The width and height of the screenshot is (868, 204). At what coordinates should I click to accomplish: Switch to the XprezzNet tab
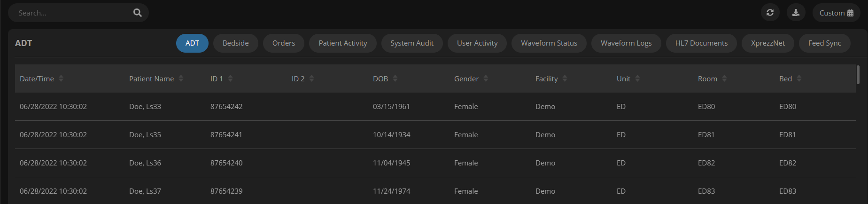pos(768,43)
